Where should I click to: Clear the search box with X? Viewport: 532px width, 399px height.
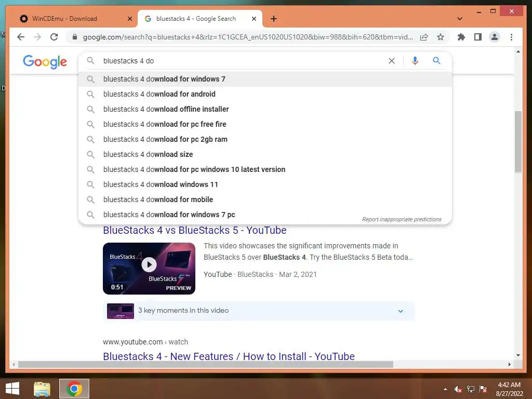pos(392,61)
